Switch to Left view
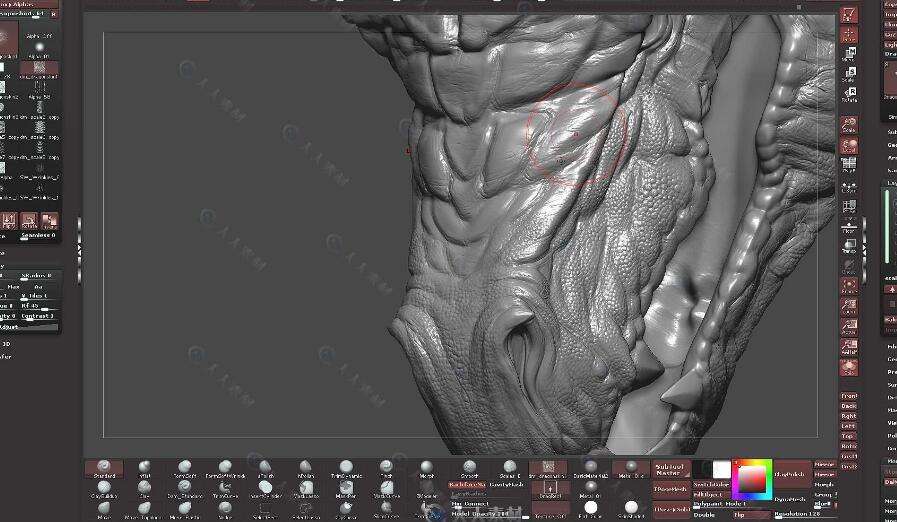This screenshot has width=897, height=522. (x=849, y=426)
